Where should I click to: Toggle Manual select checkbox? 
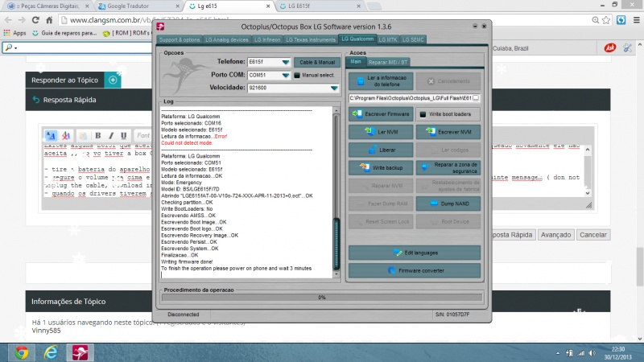[x=297, y=76]
